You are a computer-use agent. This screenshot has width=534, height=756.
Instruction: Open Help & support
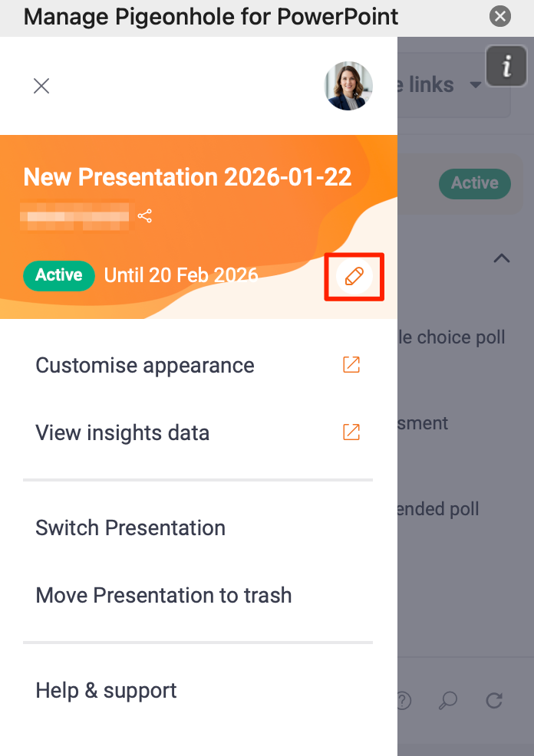[x=106, y=691]
